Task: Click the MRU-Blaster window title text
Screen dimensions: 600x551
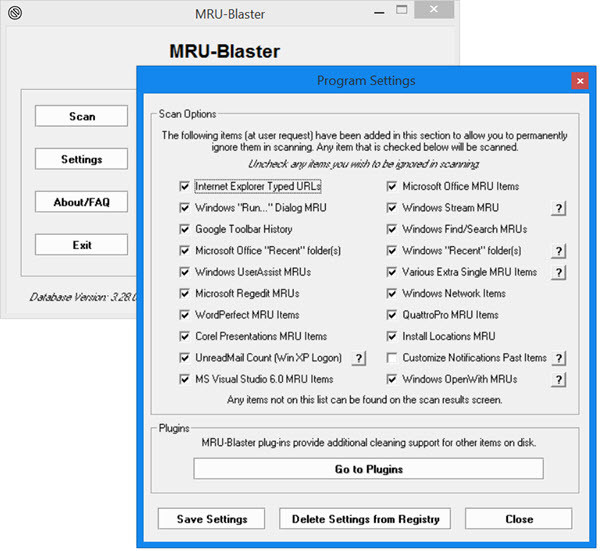Action: coord(230,14)
